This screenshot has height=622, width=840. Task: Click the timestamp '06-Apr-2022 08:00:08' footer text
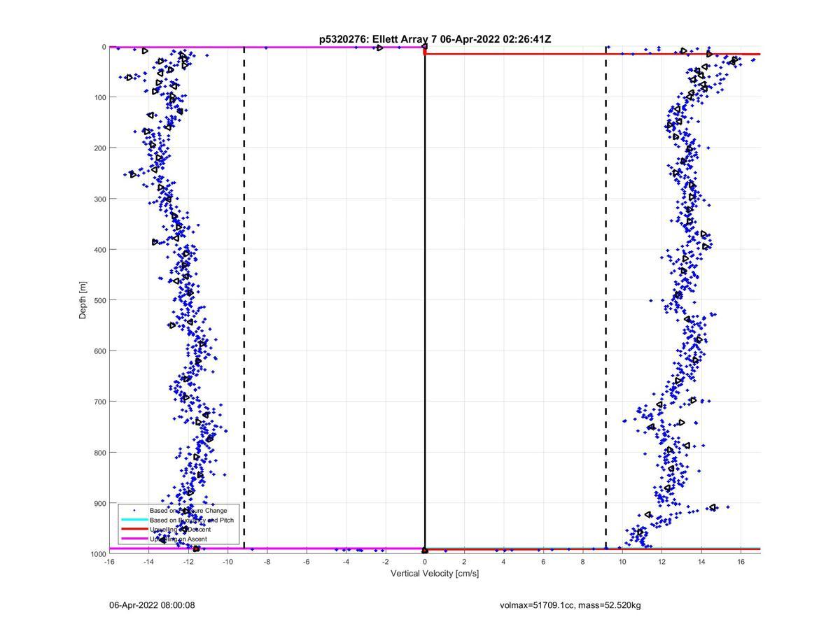[x=152, y=605]
